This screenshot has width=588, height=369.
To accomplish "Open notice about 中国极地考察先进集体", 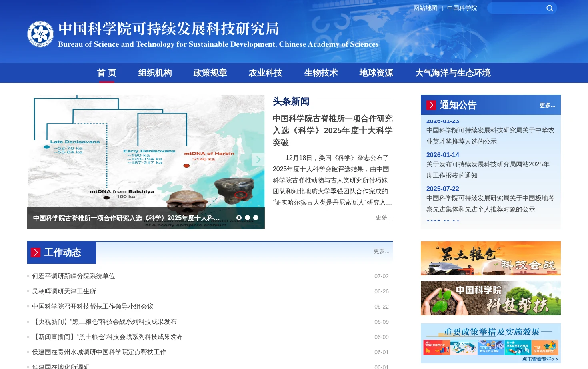I will 490,204.
